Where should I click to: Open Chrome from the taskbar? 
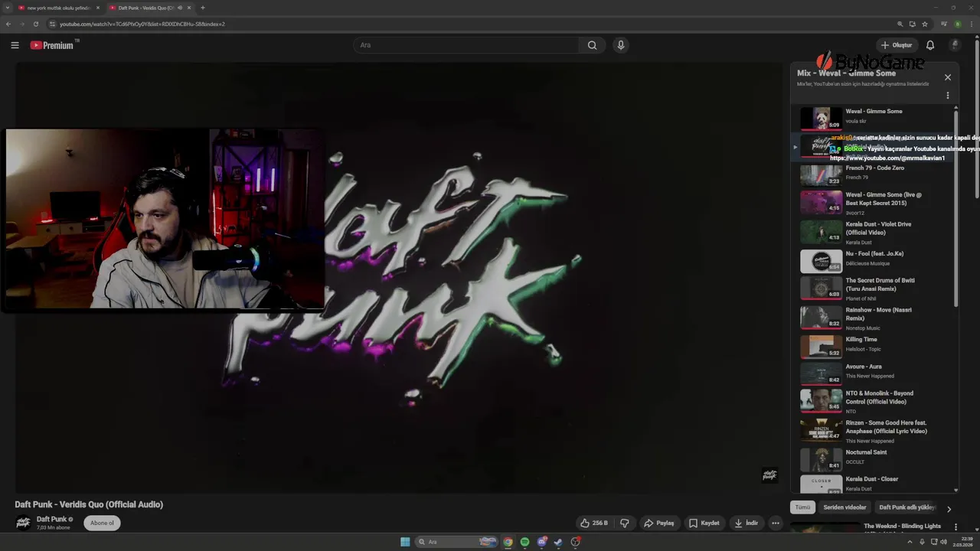508,542
